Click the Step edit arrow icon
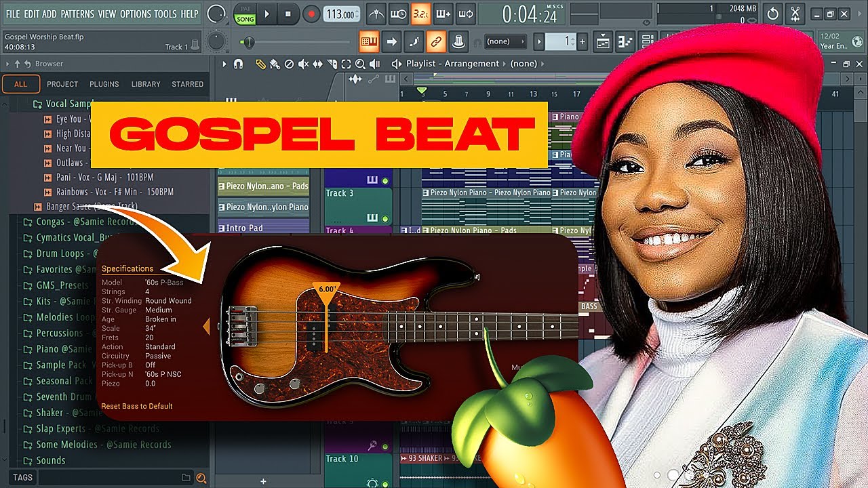 pyautogui.click(x=391, y=41)
